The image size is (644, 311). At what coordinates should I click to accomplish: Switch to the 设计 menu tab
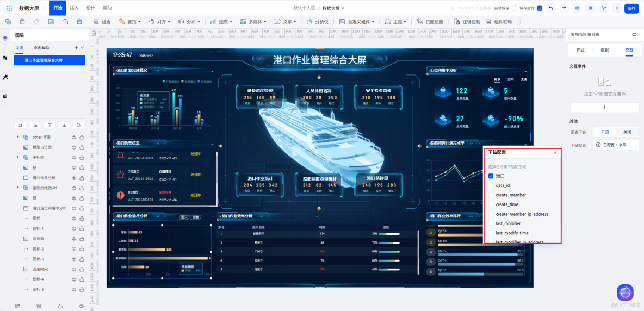pyautogui.click(x=91, y=8)
